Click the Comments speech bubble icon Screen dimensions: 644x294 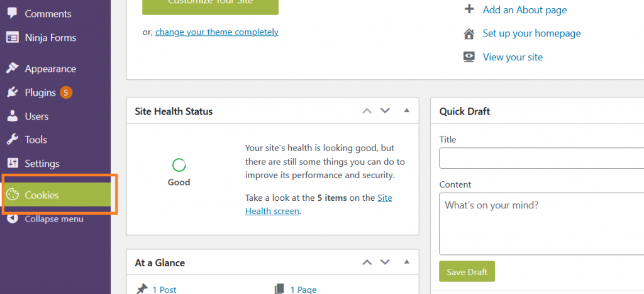13,13
